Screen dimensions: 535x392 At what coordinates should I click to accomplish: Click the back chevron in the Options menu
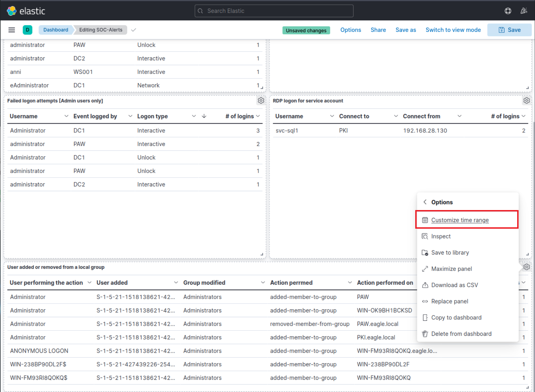click(425, 202)
